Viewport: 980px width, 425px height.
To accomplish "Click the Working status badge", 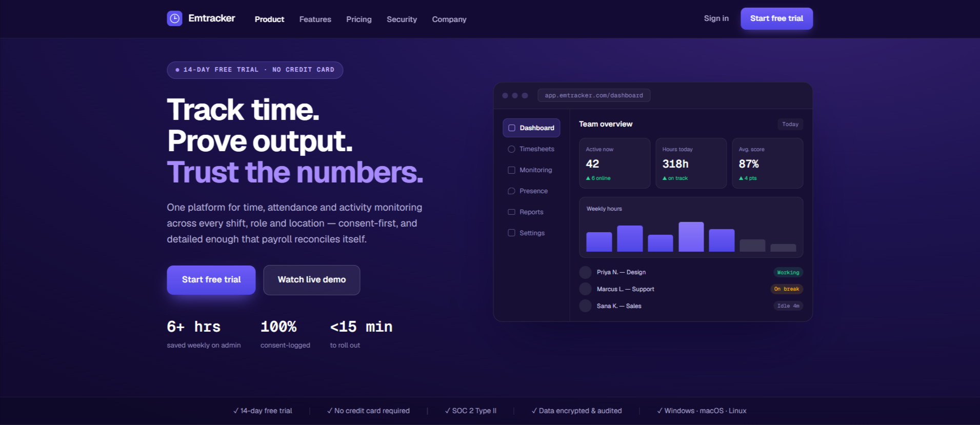I will (788, 272).
